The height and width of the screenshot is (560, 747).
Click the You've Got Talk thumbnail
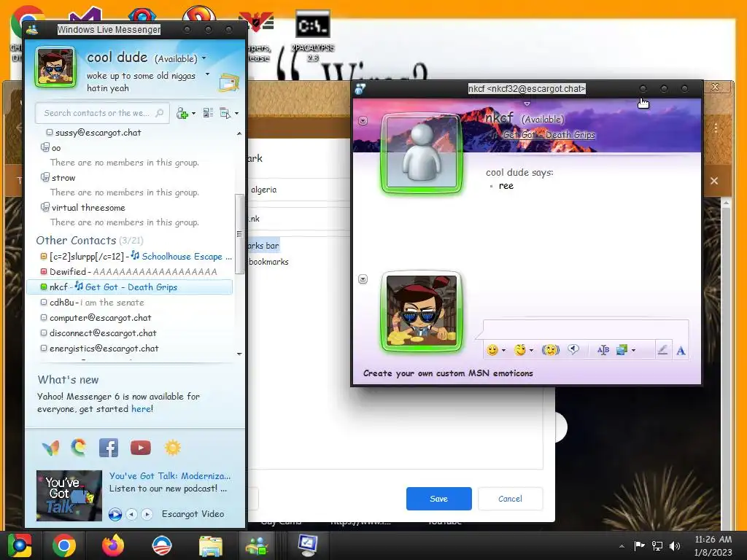(x=69, y=496)
